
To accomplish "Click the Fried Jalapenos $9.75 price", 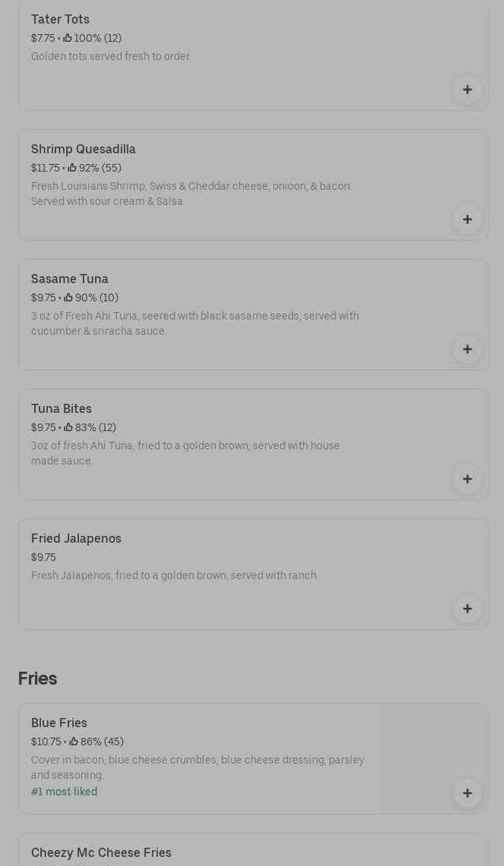I will click(43, 558).
